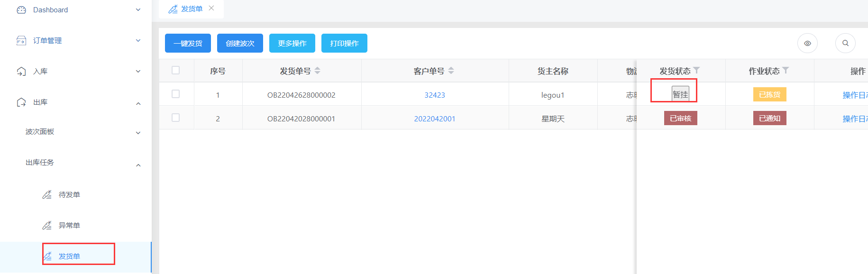This screenshot has width=868, height=274.
Task: Click owner name legou1 cell
Action: (553, 95)
